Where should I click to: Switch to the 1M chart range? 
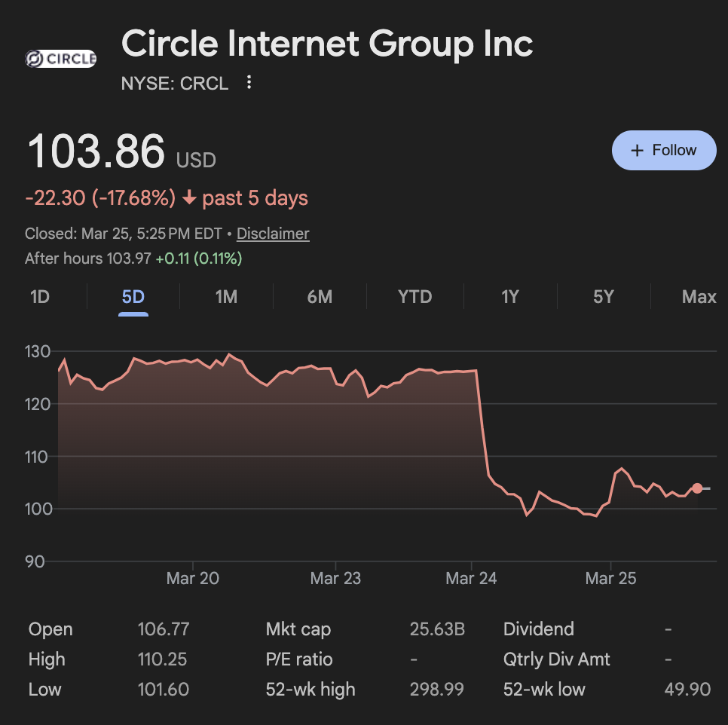pyautogui.click(x=226, y=297)
